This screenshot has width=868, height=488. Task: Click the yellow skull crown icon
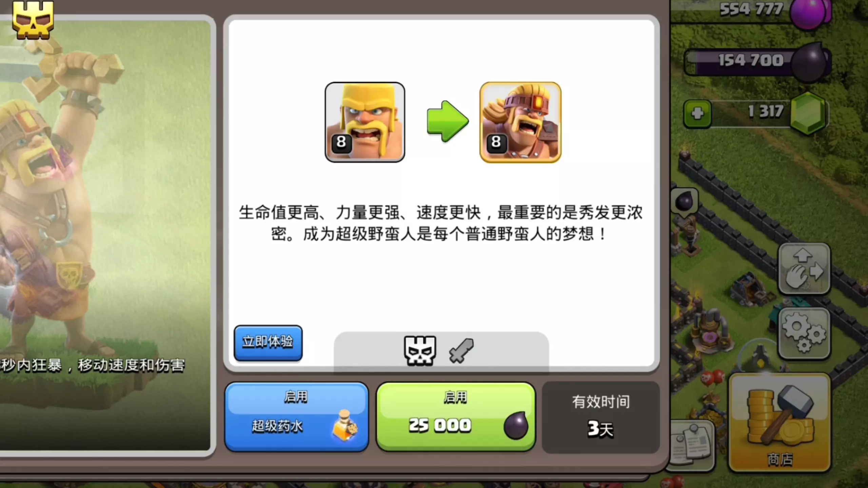(x=33, y=20)
